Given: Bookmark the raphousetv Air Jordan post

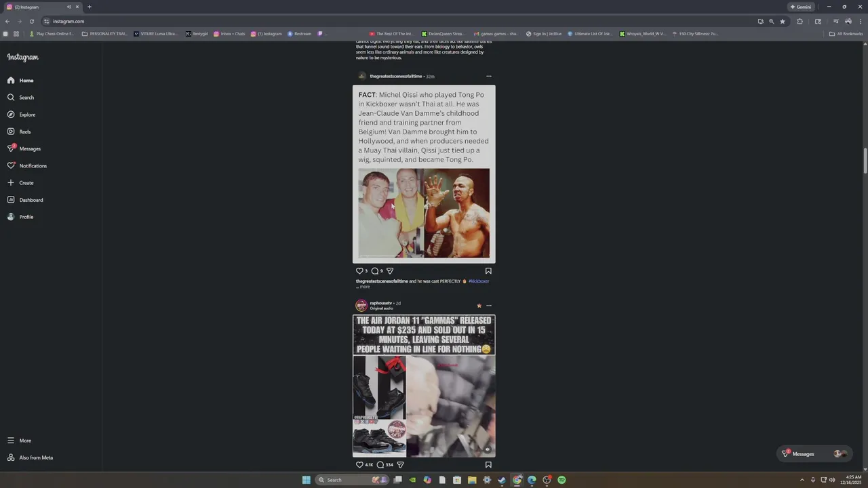Looking at the screenshot, I should 488,465.
